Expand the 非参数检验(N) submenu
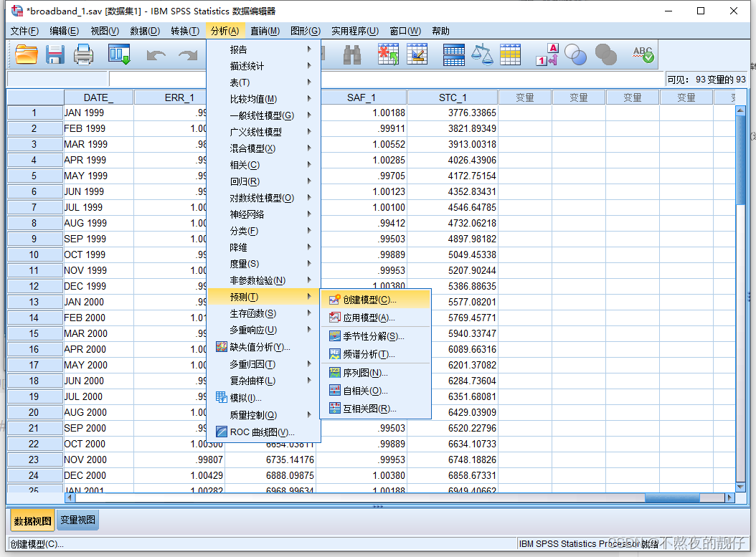The width and height of the screenshot is (756, 557). coord(264,280)
